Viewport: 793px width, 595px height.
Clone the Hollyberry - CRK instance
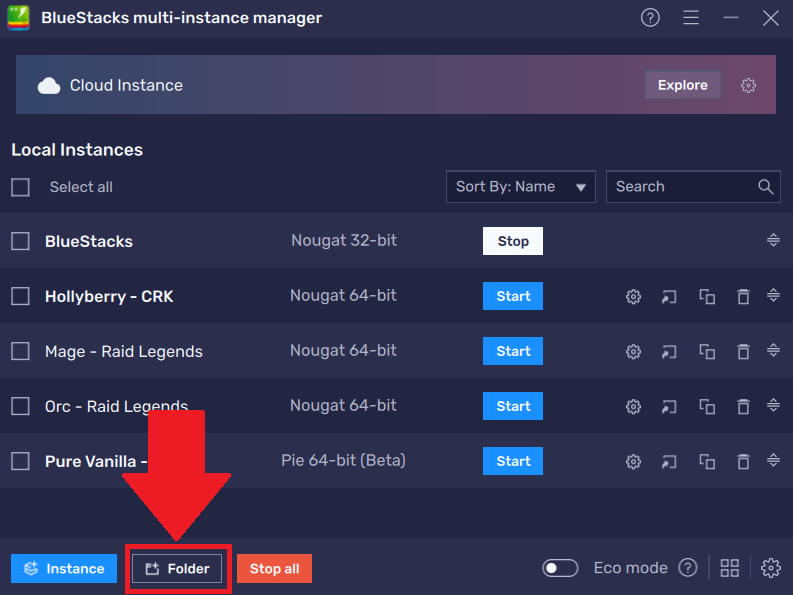(707, 296)
